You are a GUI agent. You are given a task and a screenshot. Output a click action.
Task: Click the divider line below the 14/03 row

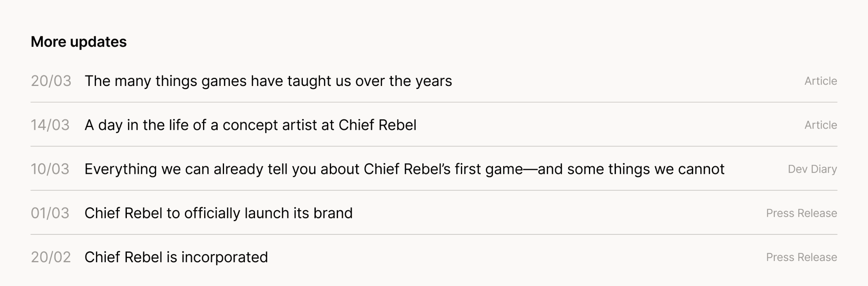pyautogui.click(x=434, y=147)
